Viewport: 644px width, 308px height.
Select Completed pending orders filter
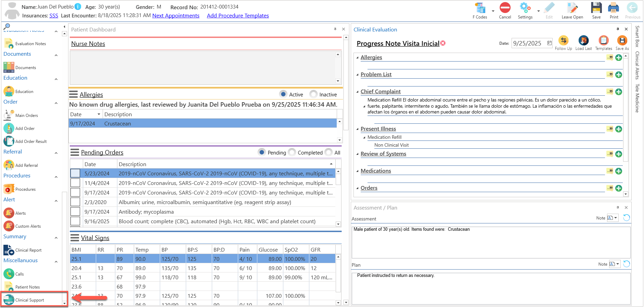[292, 152]
